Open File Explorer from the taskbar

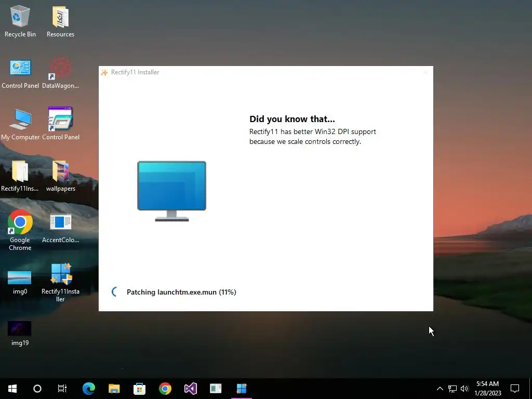pyautogui.click(x=114, y=389)
